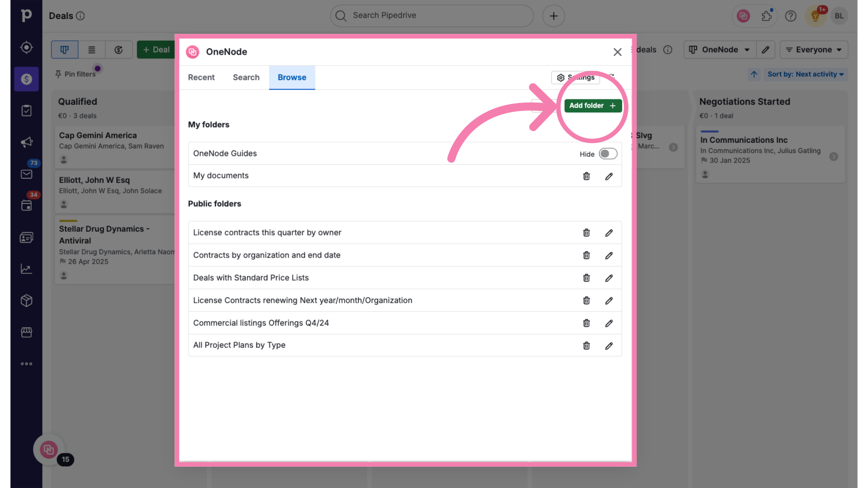This screenshot has height=488, width=868.
Task: Close the OneNode dialog
Action: (617, 52)
